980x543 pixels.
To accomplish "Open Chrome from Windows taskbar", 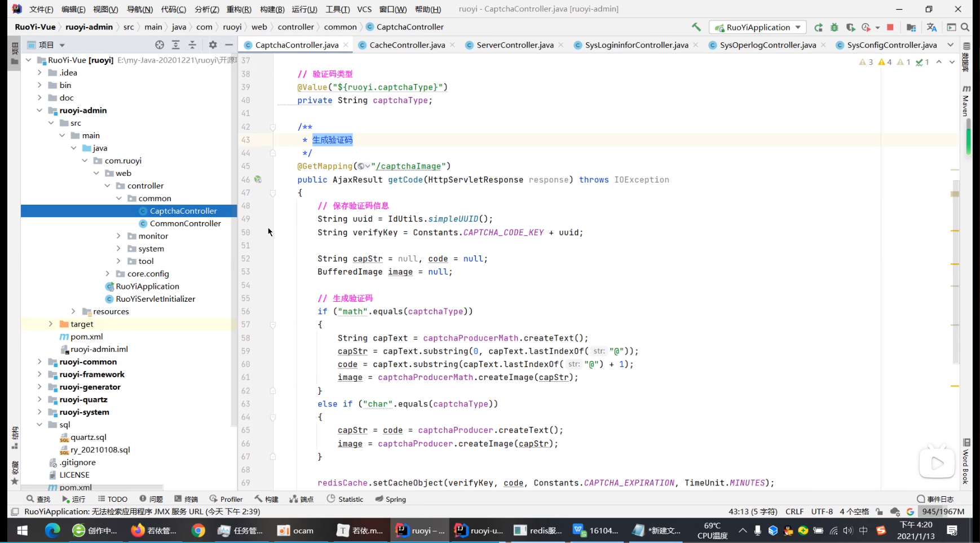I will coord(198,530).
